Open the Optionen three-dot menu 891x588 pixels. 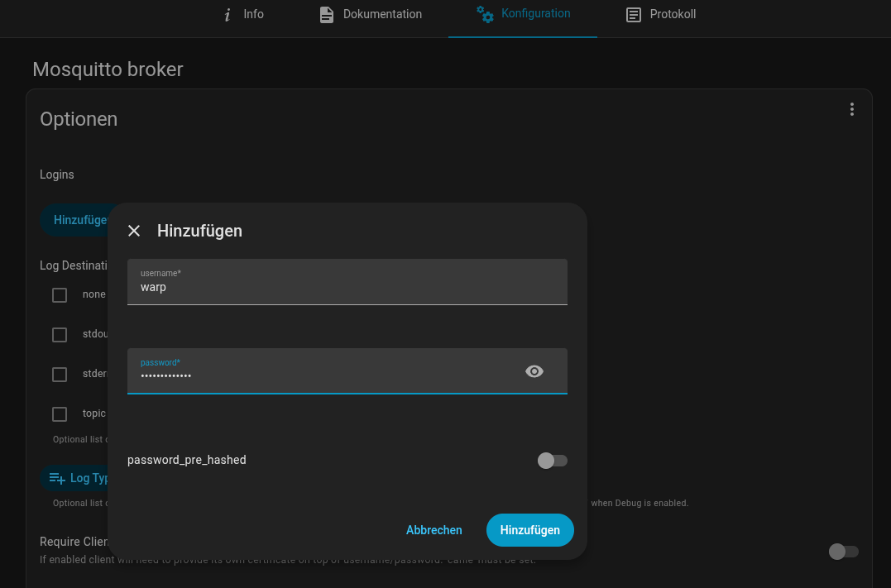point(852,109)
